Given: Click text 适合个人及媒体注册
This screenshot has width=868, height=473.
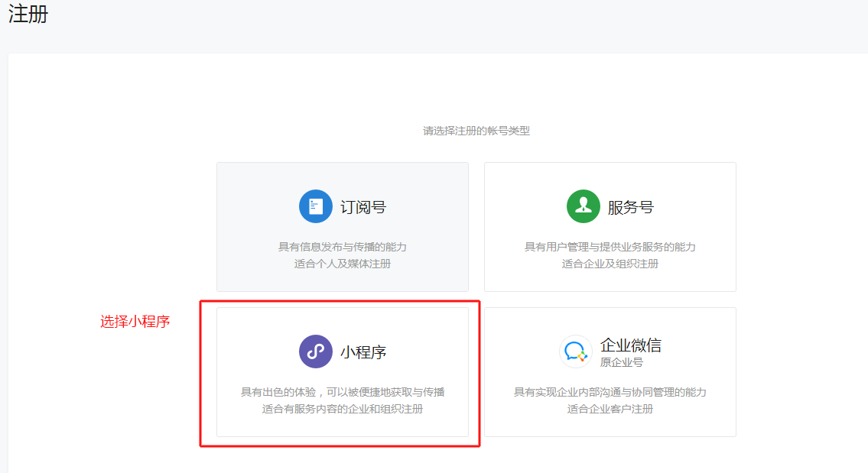Looking at the screenshot, I should [x=342, y=264].
